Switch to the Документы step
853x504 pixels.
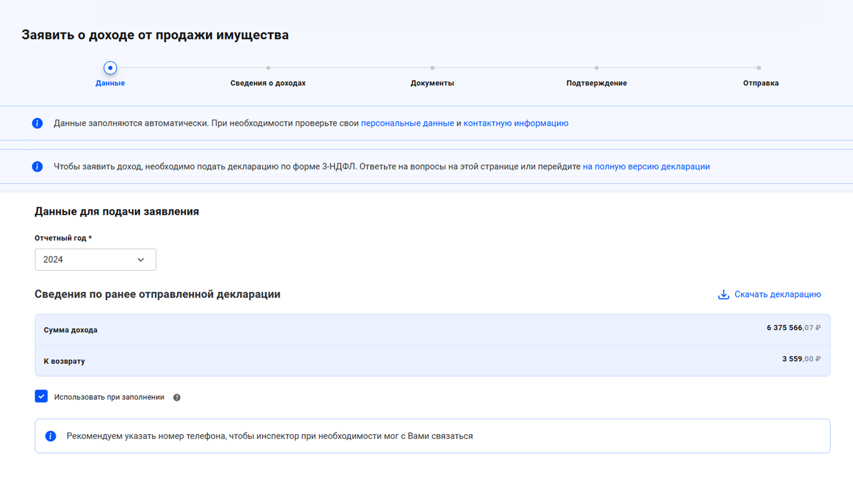point(432,83)
